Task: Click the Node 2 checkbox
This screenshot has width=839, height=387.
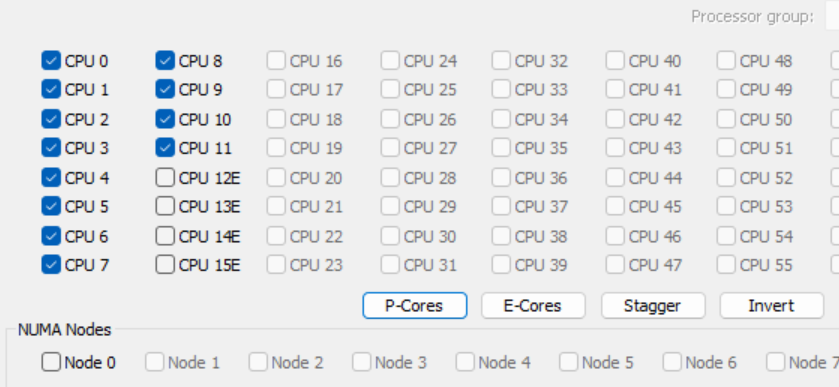Action: tap(258, 362)
